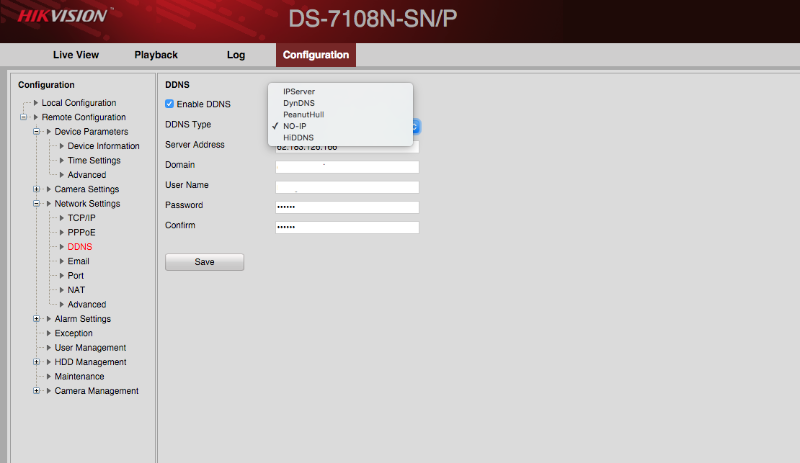Image resolution: width=800 pixels, height=463 pixels.
Task: Select the Configuration tab
Action: [x=316, y=55]
